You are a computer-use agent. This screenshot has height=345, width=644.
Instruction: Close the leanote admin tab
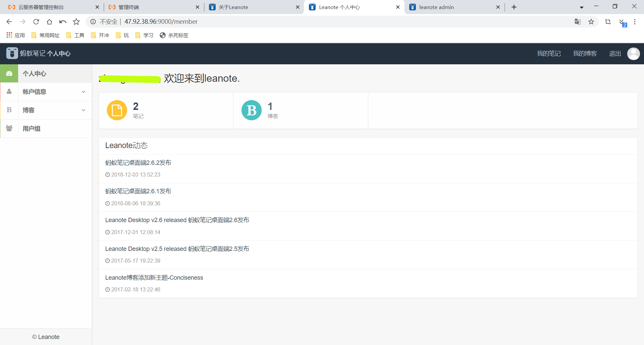[498, 7]
